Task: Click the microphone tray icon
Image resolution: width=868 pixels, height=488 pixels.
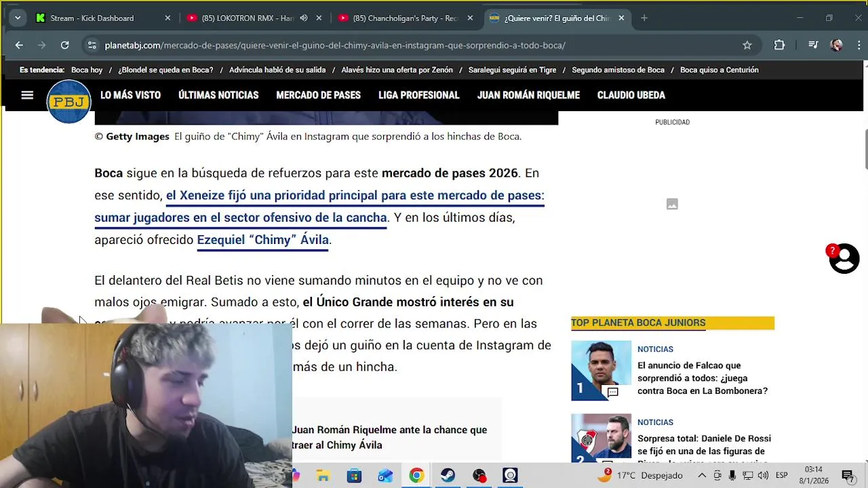Action: click(x=732, y=476)
